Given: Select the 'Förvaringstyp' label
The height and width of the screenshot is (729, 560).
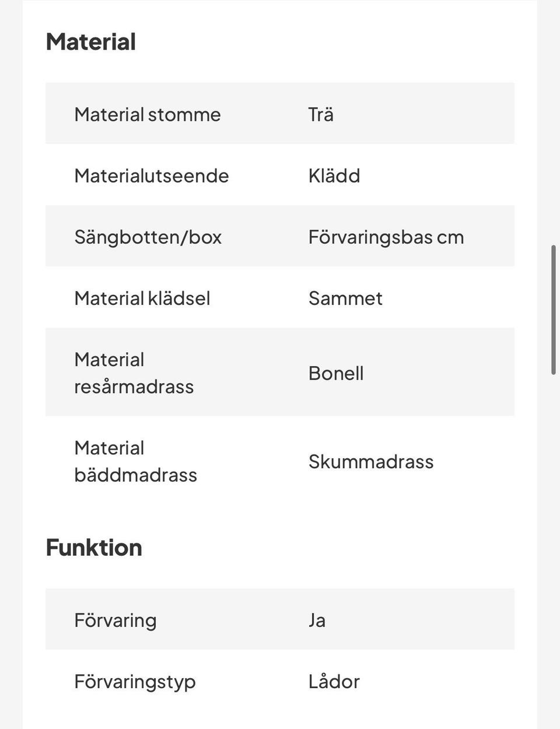Looking at the screenshot, I should click(x=135, y=681).
